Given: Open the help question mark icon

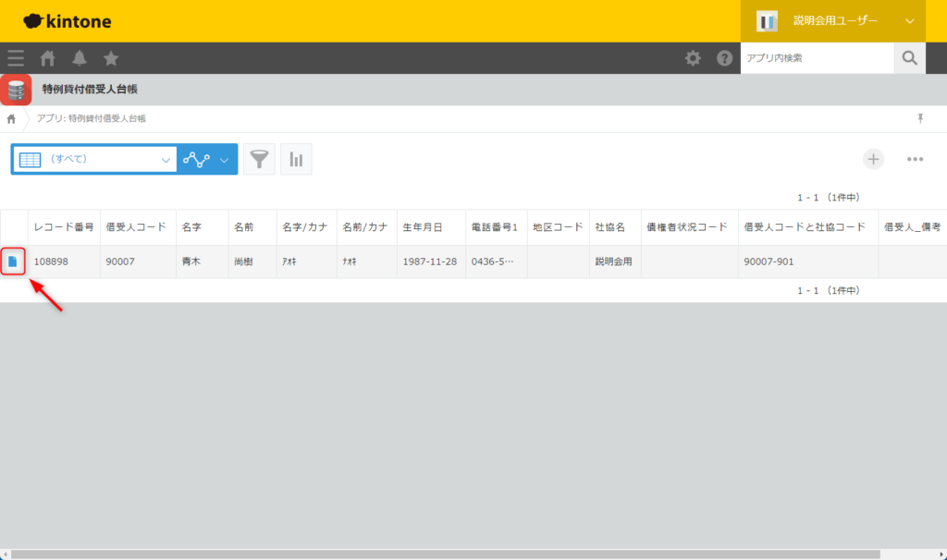Looking at the screenshot, I should tap(724, 58).
